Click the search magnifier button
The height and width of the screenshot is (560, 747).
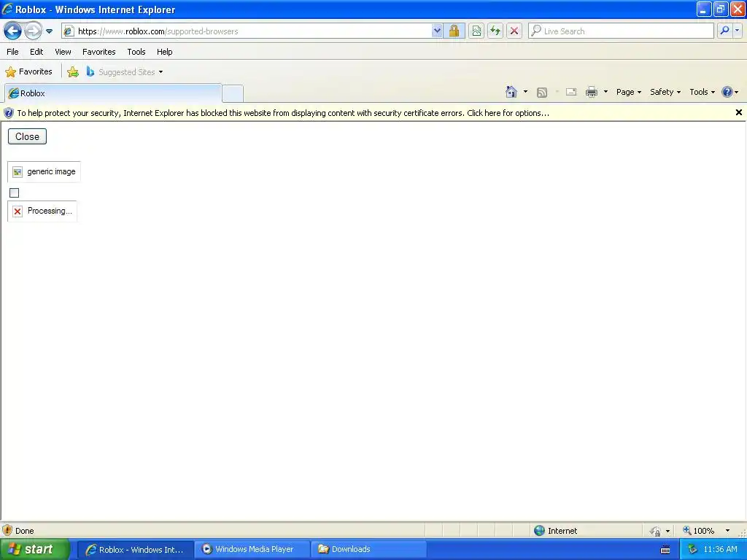[724, 31]
